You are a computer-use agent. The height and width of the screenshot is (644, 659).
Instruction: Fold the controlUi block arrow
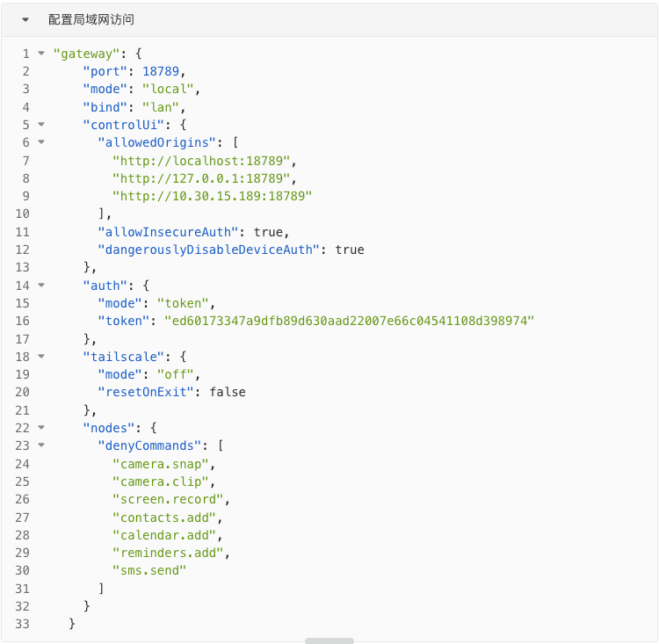pos(41,125)
